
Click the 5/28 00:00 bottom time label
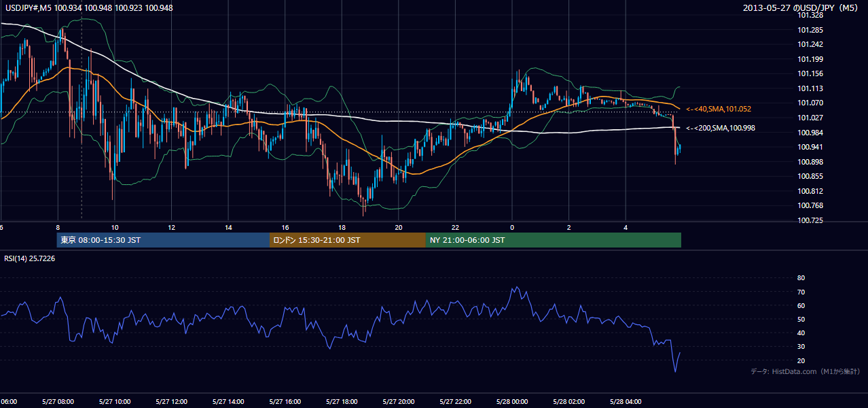[x=511, y=402]
